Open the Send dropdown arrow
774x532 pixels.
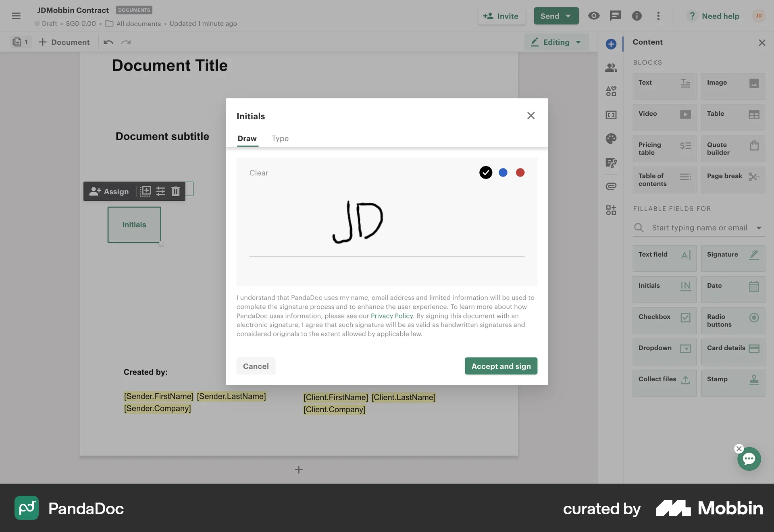point(568,16)
